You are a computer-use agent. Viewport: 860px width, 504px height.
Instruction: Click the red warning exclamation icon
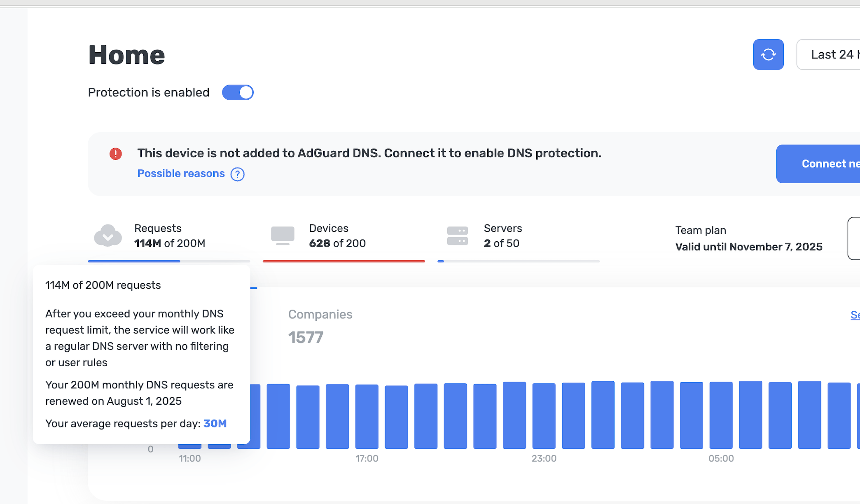tap(116, 154)
